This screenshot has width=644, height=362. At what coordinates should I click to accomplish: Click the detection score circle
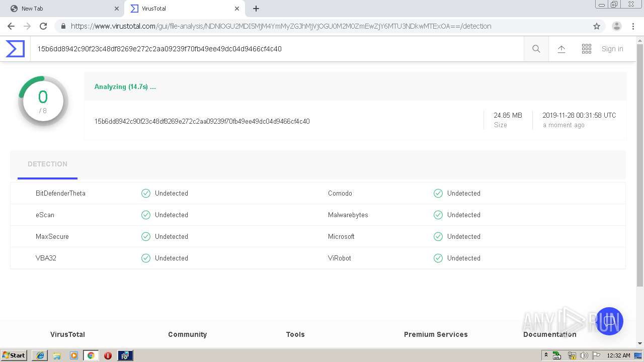tap(43, 101)
